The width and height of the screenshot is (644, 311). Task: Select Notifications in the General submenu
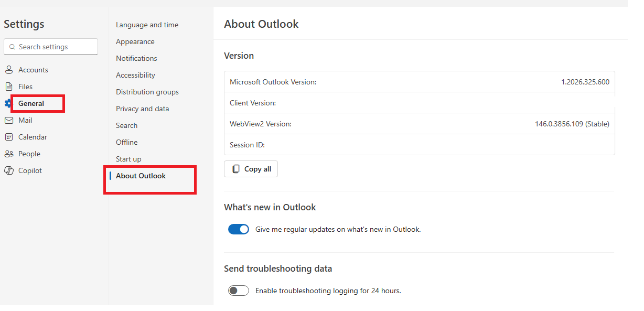click(136, 58)
